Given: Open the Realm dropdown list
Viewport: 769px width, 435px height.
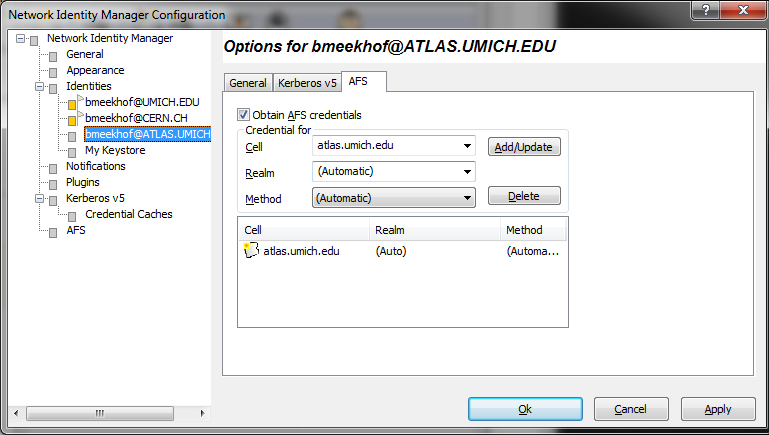Looking at the screenshot, I should pyautogui.click(x=467, y=172).
